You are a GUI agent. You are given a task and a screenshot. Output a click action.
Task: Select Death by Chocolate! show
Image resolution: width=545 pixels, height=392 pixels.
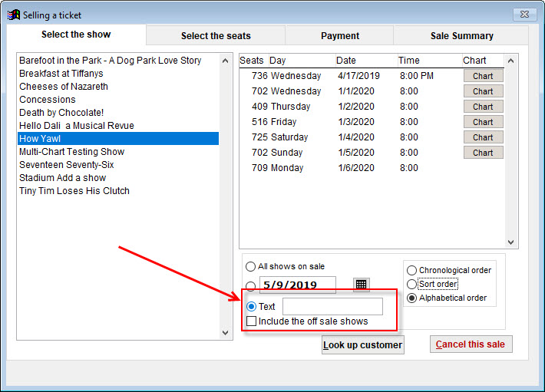118,113
